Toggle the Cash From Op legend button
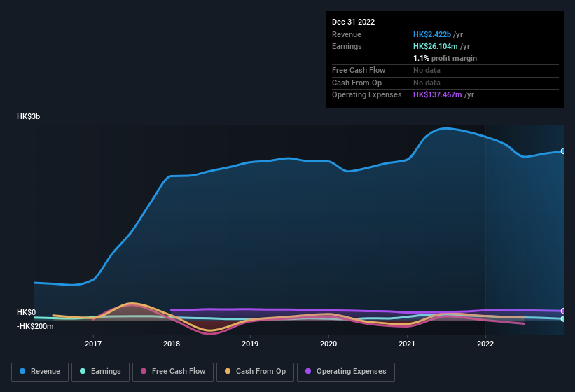 click(255, 372)
